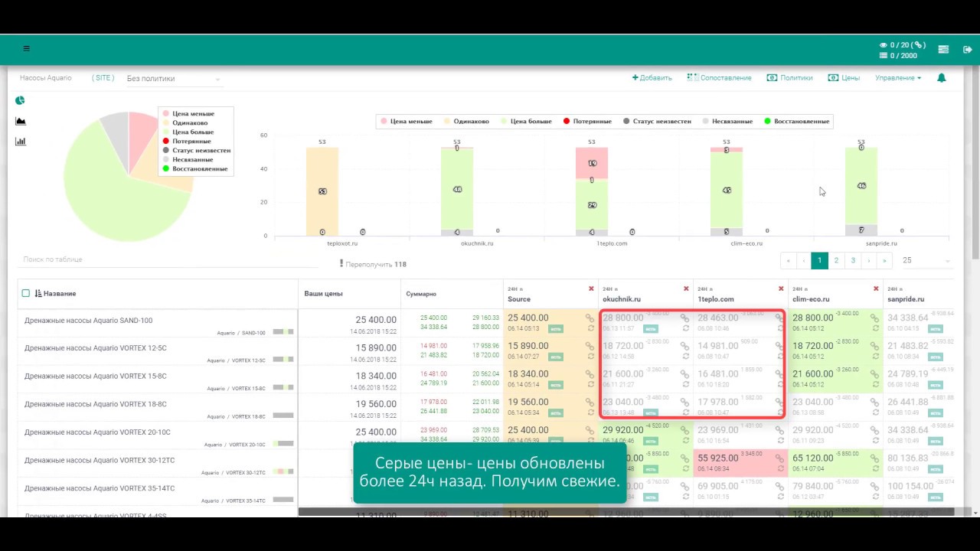
Task: Remove the okuchnik.ru column with its X
Action: (686, 289)
